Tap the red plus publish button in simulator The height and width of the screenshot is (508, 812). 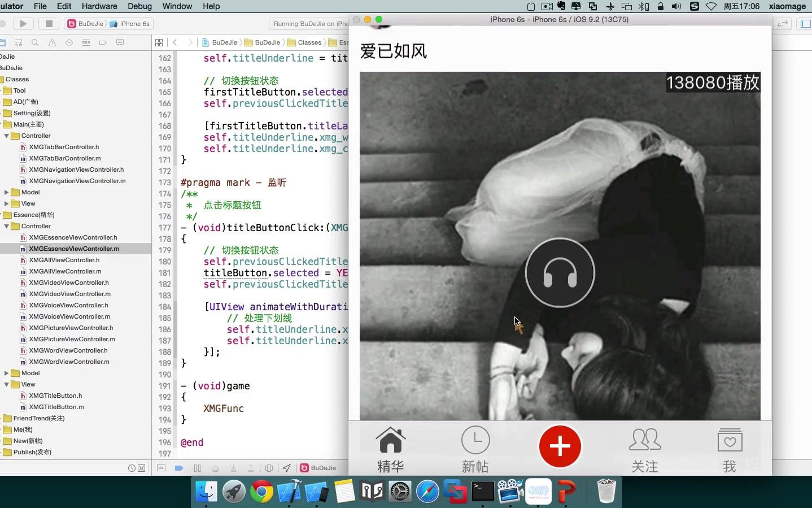[x=560, y=446]
